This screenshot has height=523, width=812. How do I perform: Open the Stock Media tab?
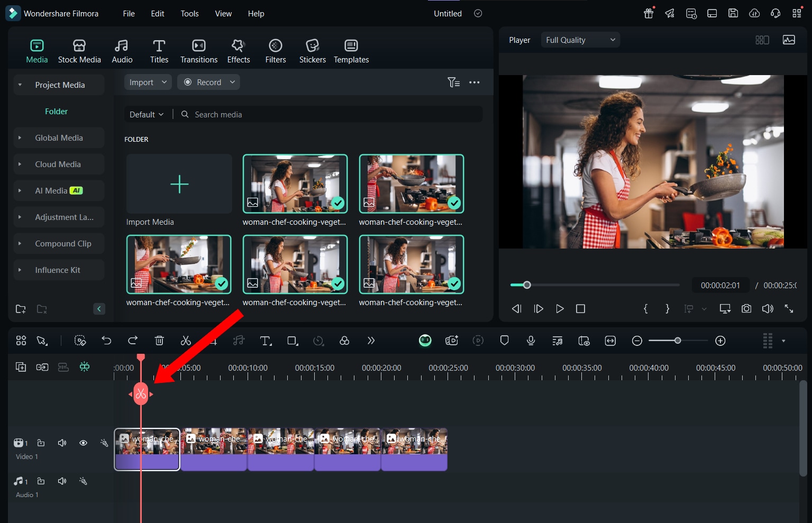79,51
